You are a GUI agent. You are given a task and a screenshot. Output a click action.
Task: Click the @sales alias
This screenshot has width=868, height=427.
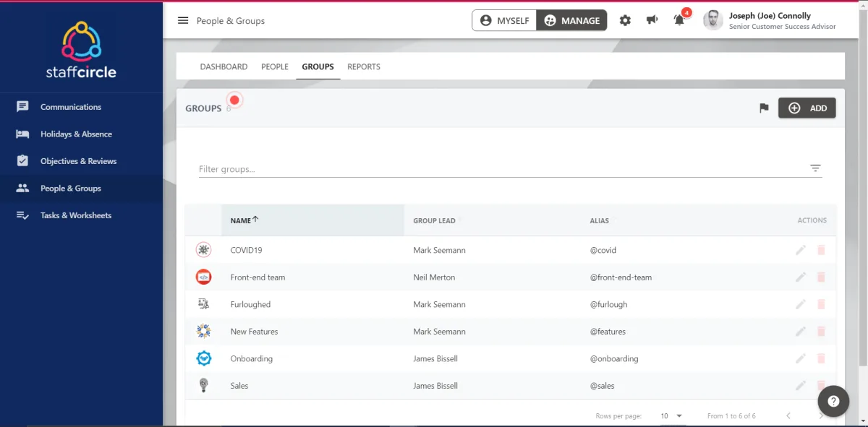click(x=602, y=386)
